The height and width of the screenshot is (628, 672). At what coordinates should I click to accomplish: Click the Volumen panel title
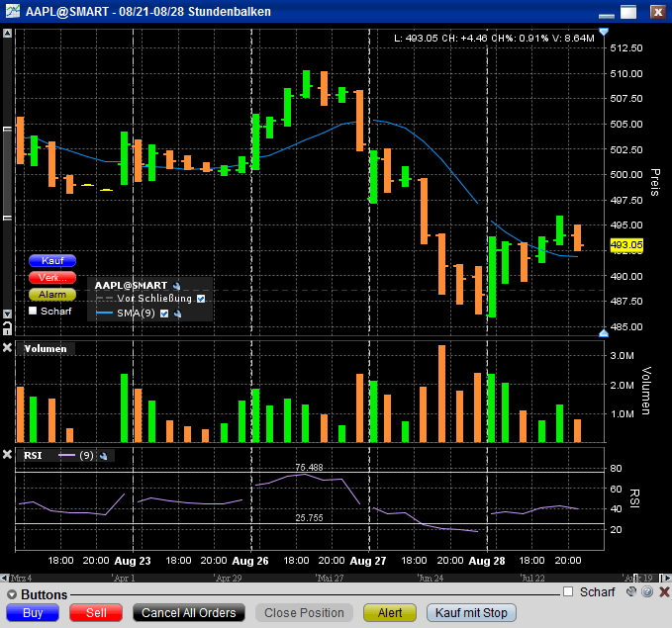[x=46, y=349]
